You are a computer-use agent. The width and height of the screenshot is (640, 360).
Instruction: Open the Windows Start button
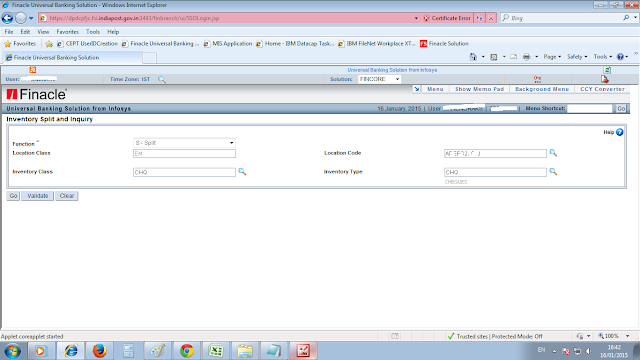(x=12, y=351)
